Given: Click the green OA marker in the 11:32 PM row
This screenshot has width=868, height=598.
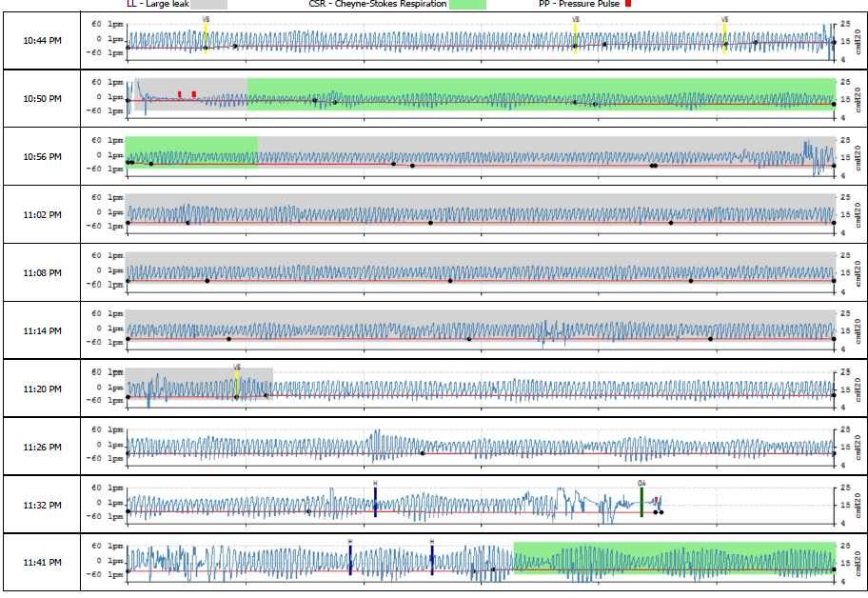Looking at the screenshot, I should click(x=641, y=501).
